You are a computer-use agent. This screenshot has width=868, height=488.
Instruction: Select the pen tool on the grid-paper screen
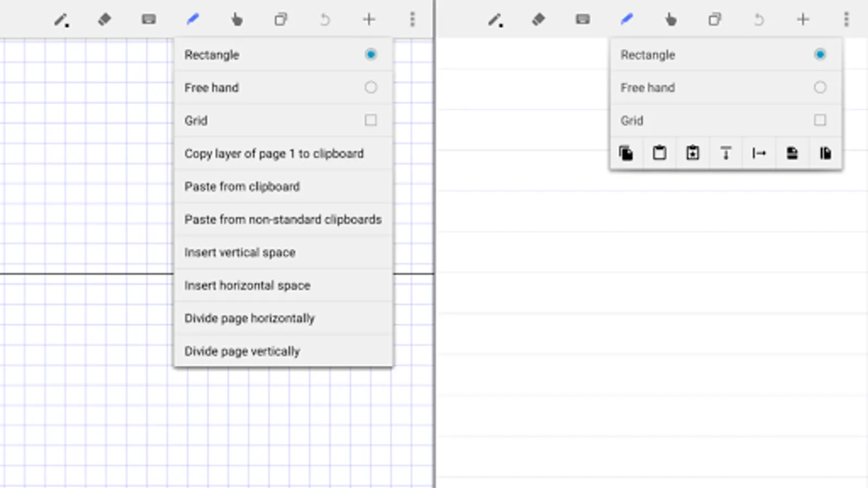[x=61, y=20]
